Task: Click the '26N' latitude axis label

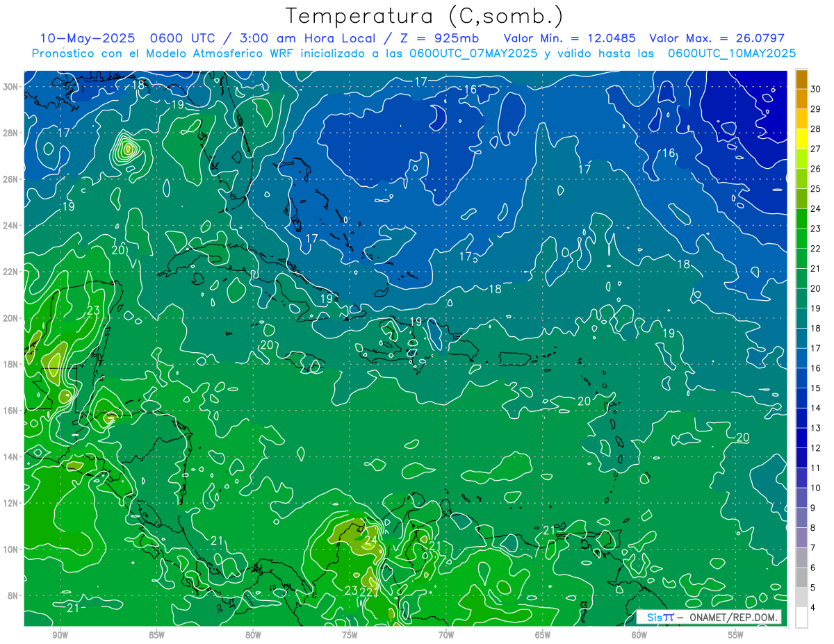Action: coord(12,179)
